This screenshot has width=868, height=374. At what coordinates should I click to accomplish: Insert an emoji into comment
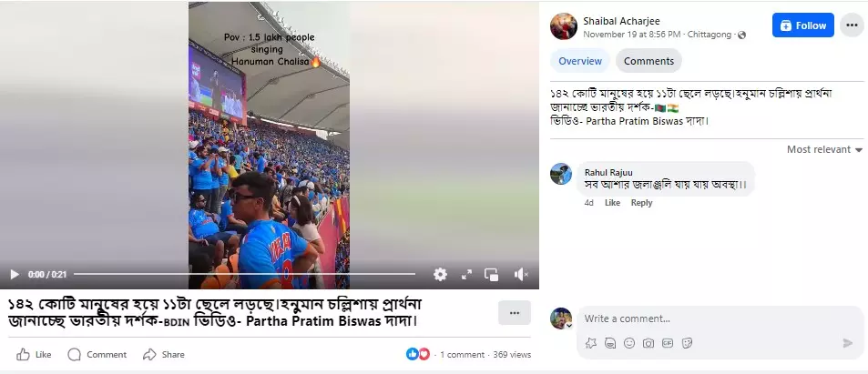point(628,343)
